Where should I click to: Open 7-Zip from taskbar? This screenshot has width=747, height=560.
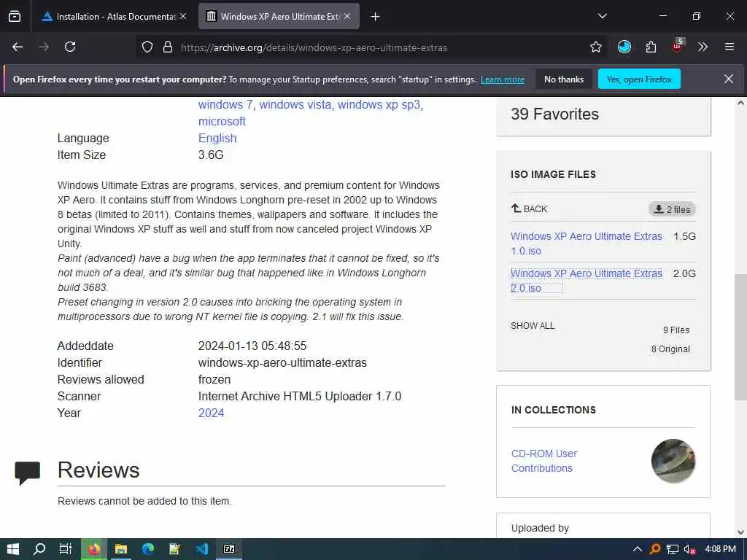[x=229, y=549]
